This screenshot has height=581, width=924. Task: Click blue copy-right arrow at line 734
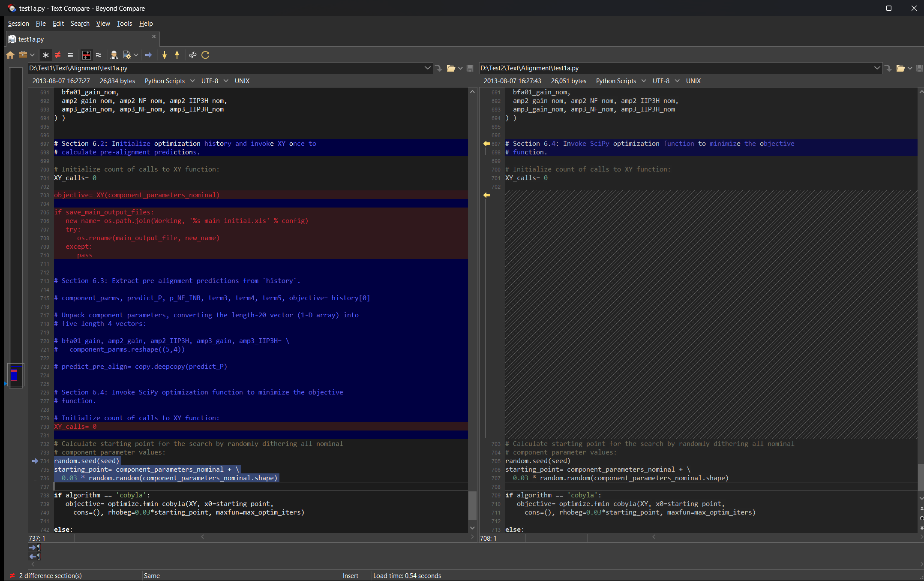coord(35,461)
